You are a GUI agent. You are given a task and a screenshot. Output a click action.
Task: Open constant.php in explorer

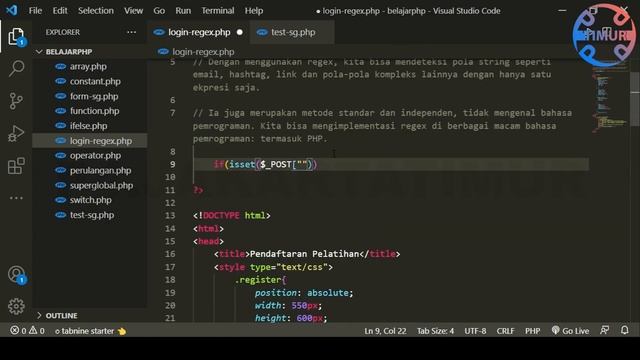(95, 81)
